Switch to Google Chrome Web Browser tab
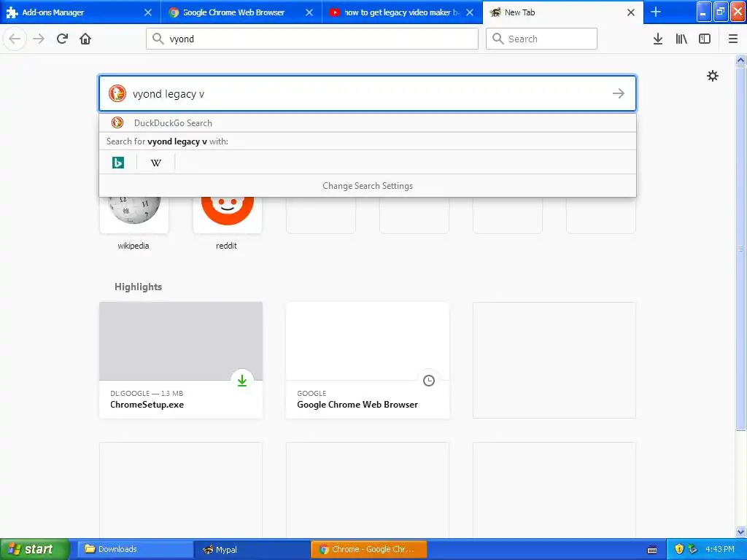The width and height of the screenshot is (747, 560). (241, 12)
